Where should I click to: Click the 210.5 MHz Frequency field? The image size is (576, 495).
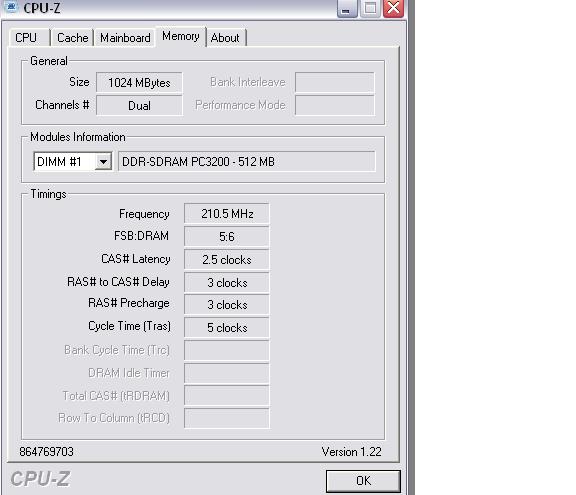[x=227, y=214]
